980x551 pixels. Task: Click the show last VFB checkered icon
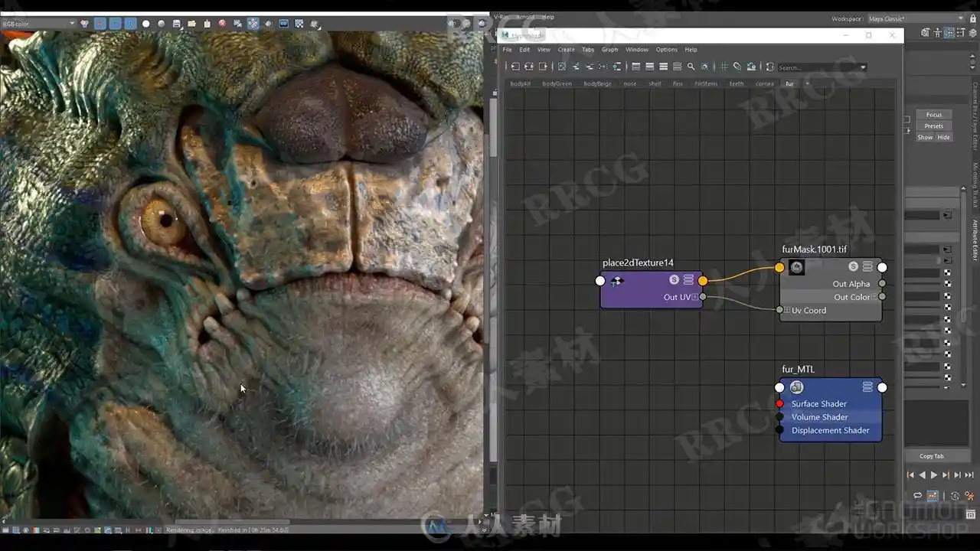tap(299, 24)
